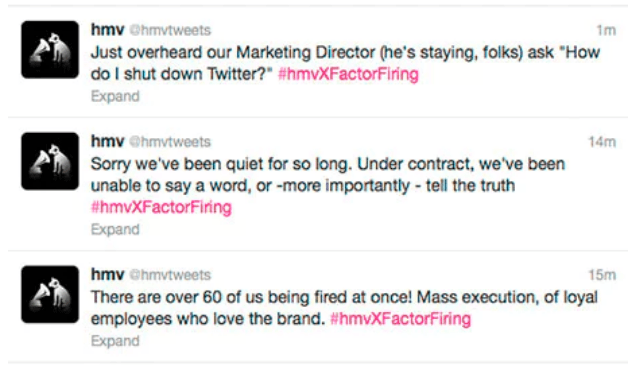Open bold hmv name on the 14m tweet

pos(108,141)
